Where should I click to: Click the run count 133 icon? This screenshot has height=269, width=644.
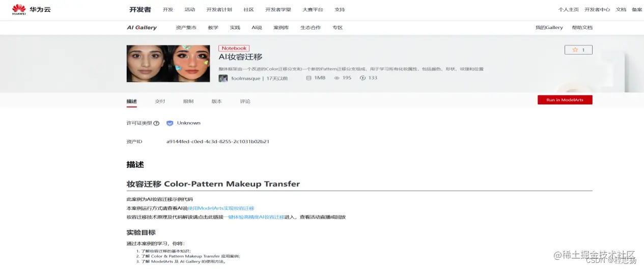(x=362, y=78)
